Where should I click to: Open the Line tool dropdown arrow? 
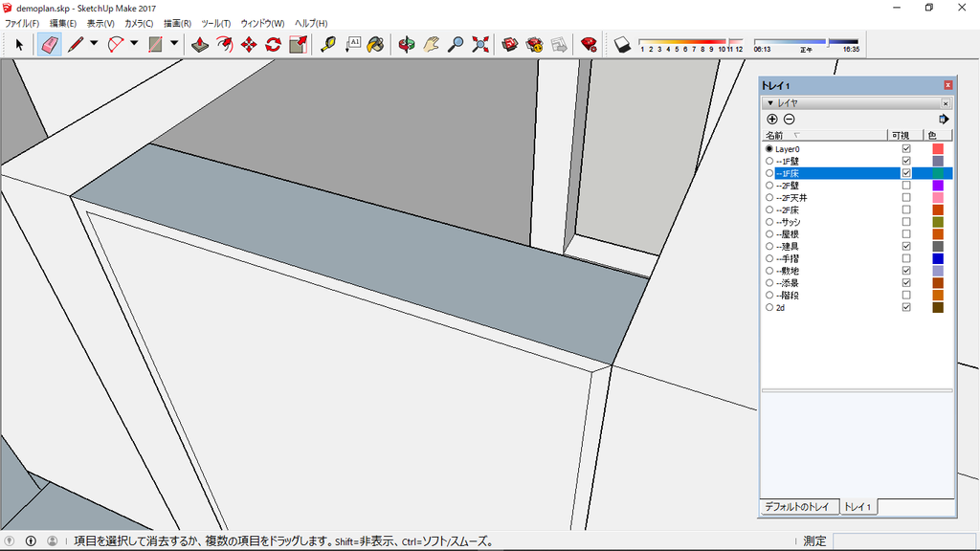94,44
